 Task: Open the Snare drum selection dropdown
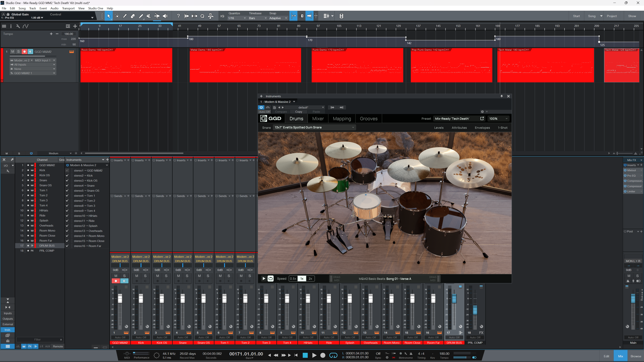(x=314, y=127)
